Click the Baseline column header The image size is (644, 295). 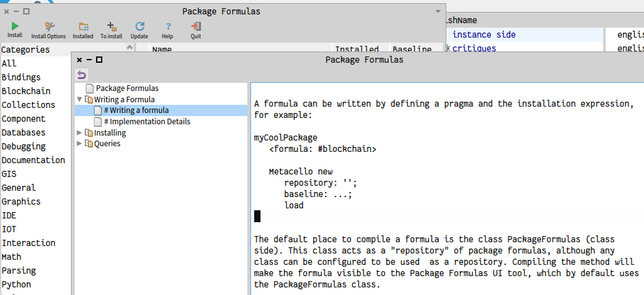(x=411, y=49)
